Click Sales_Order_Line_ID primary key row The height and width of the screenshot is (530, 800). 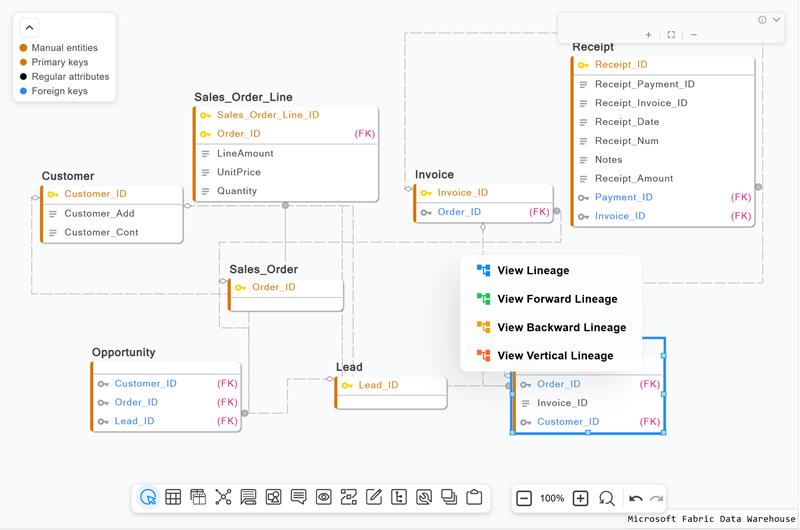click(287, 115)
